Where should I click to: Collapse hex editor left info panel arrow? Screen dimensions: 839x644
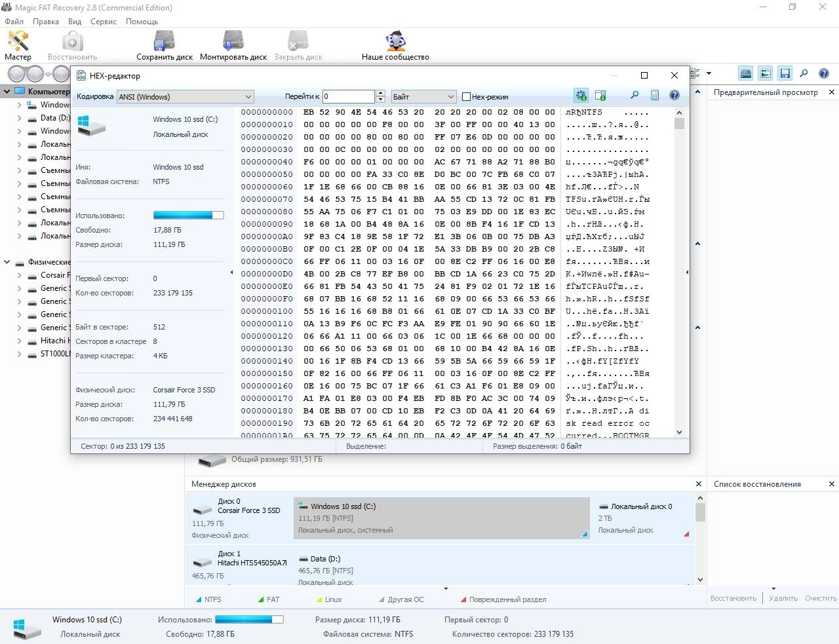(x=231, y=273)
